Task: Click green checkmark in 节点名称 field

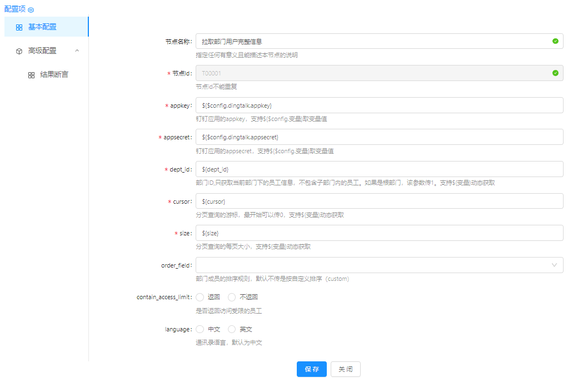Action: tap(555, 41)
